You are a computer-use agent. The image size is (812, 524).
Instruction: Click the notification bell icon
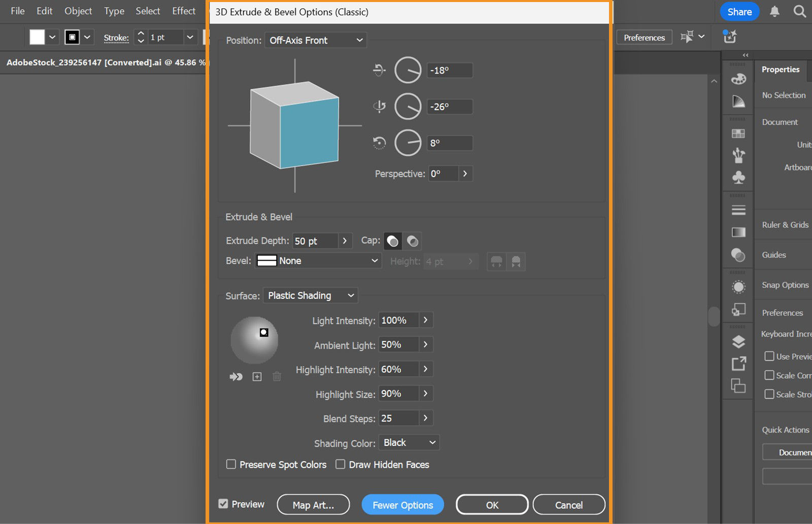(774, 12)
